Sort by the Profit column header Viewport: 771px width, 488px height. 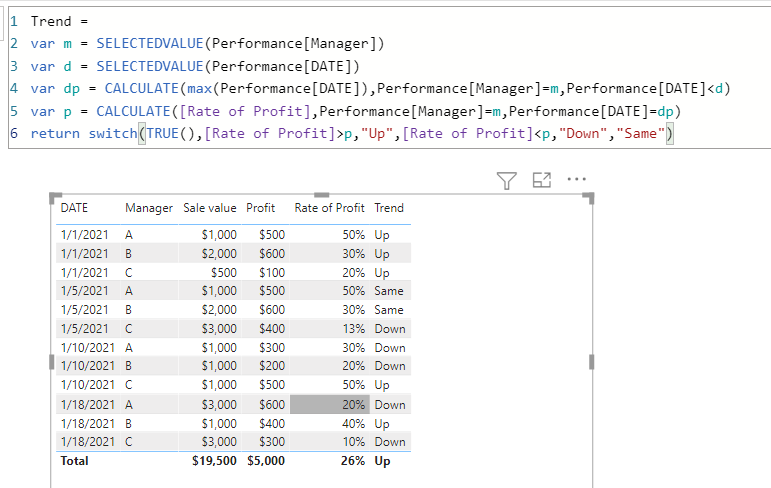(261, 208)
